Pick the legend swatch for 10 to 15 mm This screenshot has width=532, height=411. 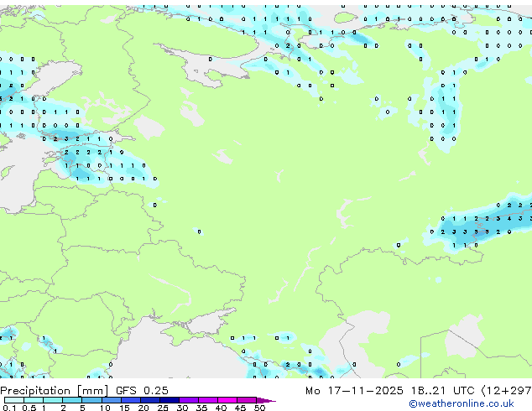point(111,400)
